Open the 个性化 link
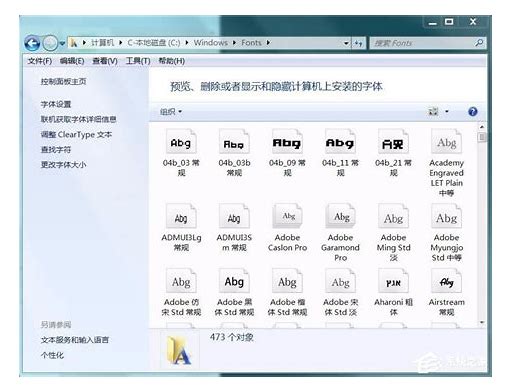 click(52, 355)
